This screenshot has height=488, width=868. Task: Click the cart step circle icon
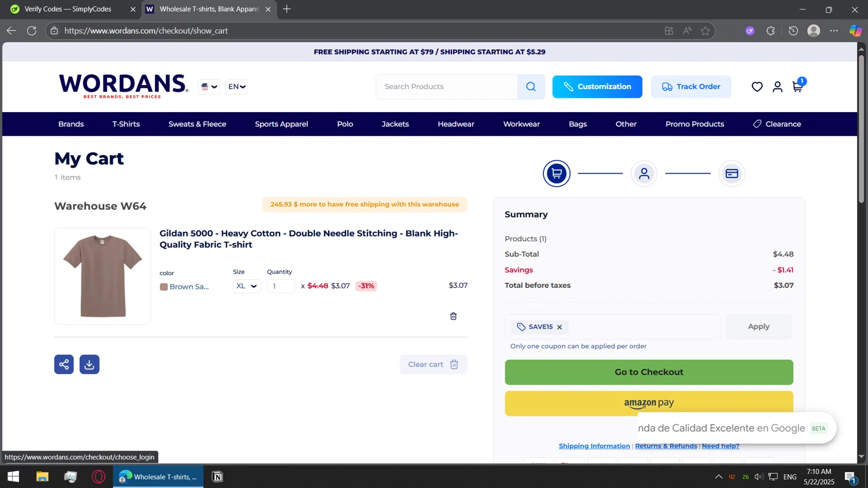click(x=557, y=173)
